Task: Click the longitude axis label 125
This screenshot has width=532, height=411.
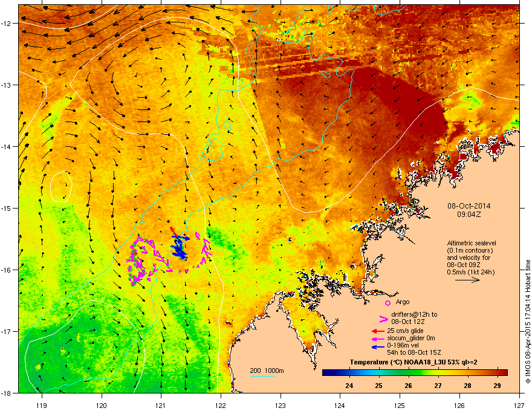Action: tap(400, 405)
